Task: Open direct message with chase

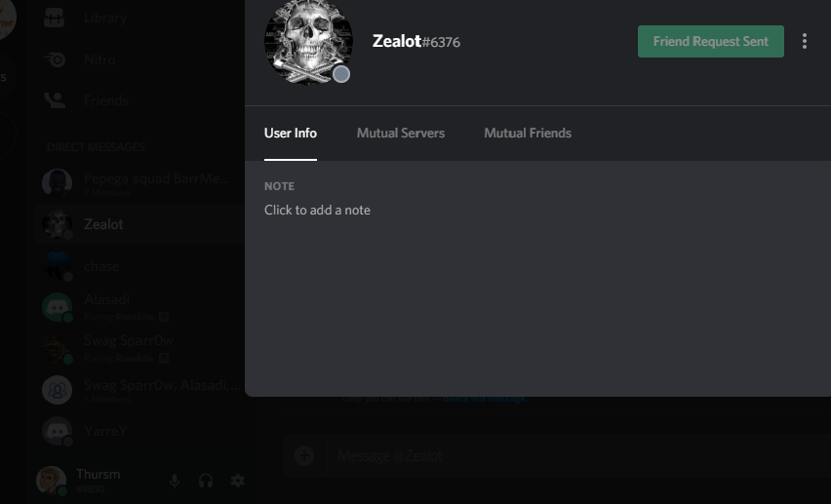Action: pos(139,266)
